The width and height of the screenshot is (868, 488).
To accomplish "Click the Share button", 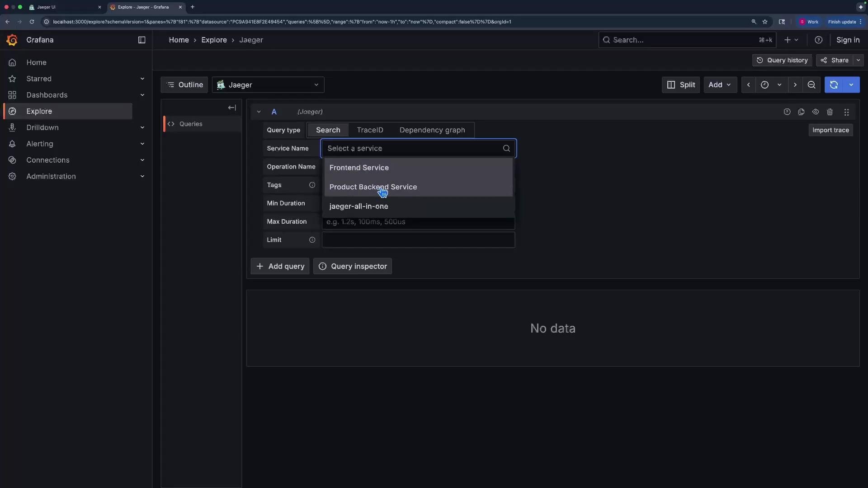I will point(835,60).
